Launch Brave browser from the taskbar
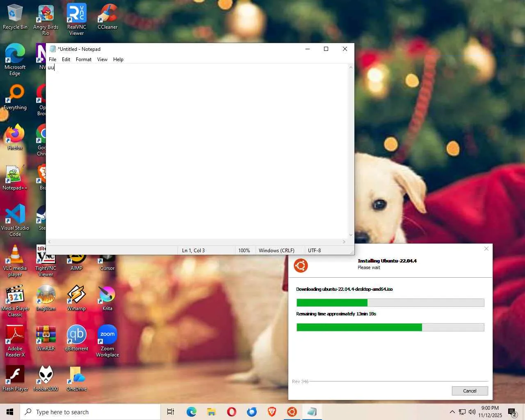525x420 pixels. [272, 412]
